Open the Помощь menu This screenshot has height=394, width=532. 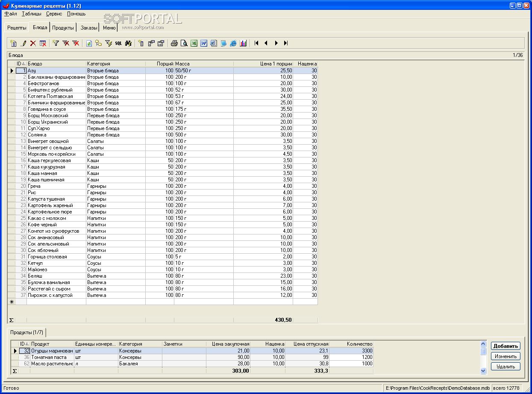(76, 14)
